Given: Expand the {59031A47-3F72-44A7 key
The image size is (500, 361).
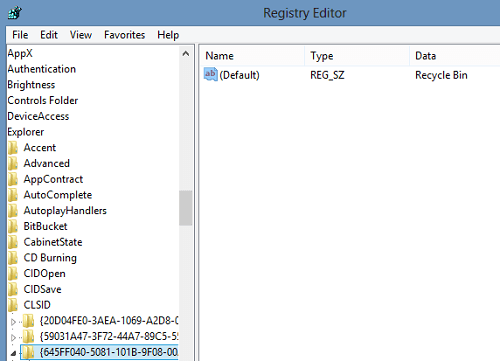Looking at the screenshot, I should pos(13,337).
